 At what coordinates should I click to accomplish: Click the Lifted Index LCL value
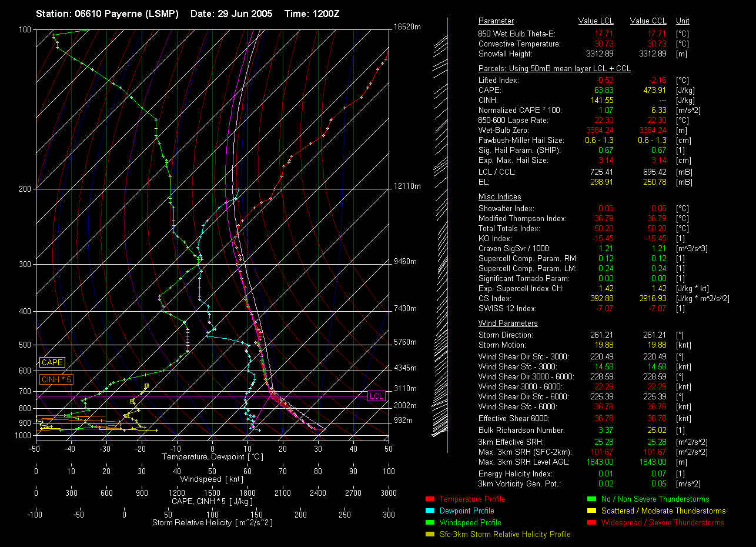pyautogui.click(x=604, y=81)
